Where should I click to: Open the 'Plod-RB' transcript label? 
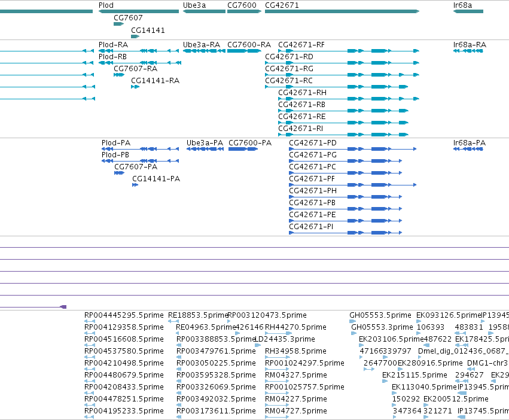tap(112, 56)
